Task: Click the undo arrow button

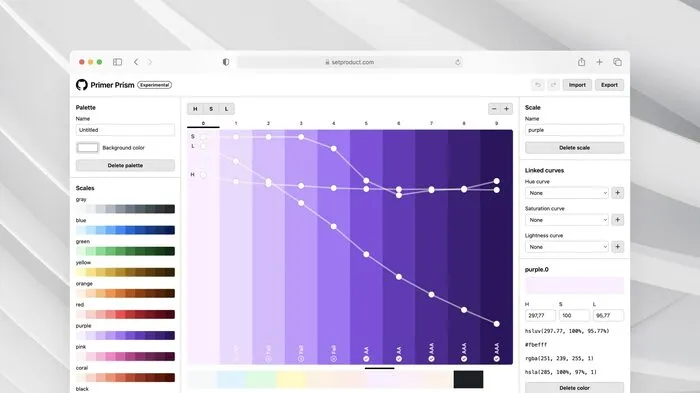Action: [x=538, y=85]
